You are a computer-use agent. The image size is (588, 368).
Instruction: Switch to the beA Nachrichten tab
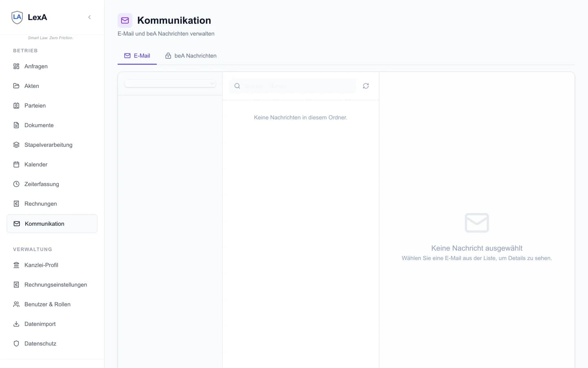pyautogui.click(x=191, y=56)
